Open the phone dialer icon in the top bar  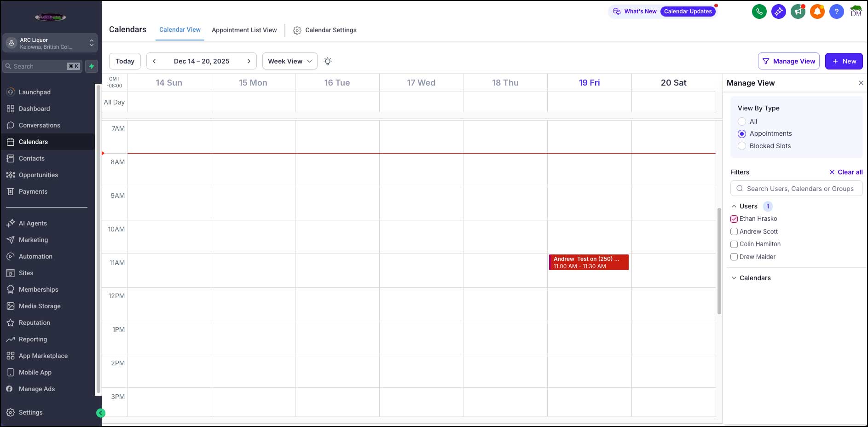pos(759,12)
